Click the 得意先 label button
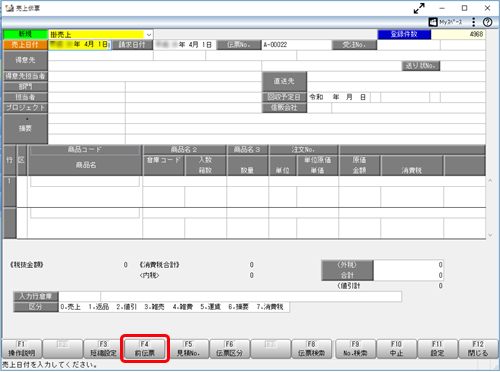 (x=25, y=60)
